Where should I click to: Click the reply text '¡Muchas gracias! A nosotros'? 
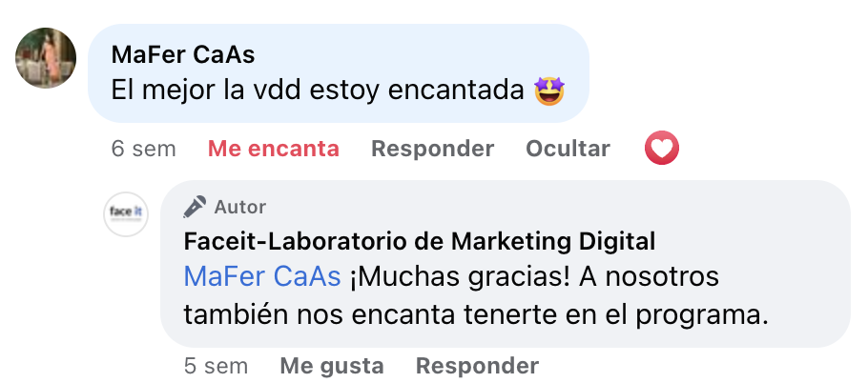pos(534,277)
